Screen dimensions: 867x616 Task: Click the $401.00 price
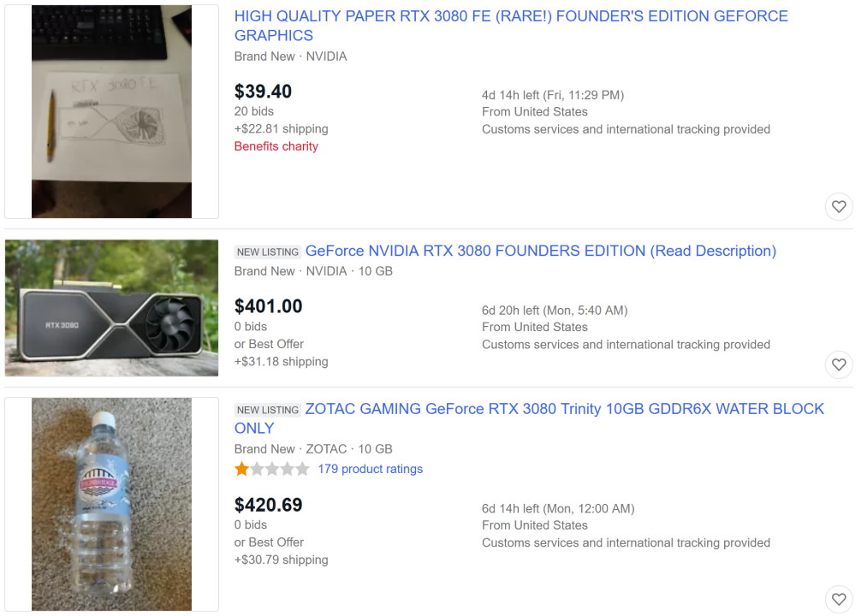point(268,306)
